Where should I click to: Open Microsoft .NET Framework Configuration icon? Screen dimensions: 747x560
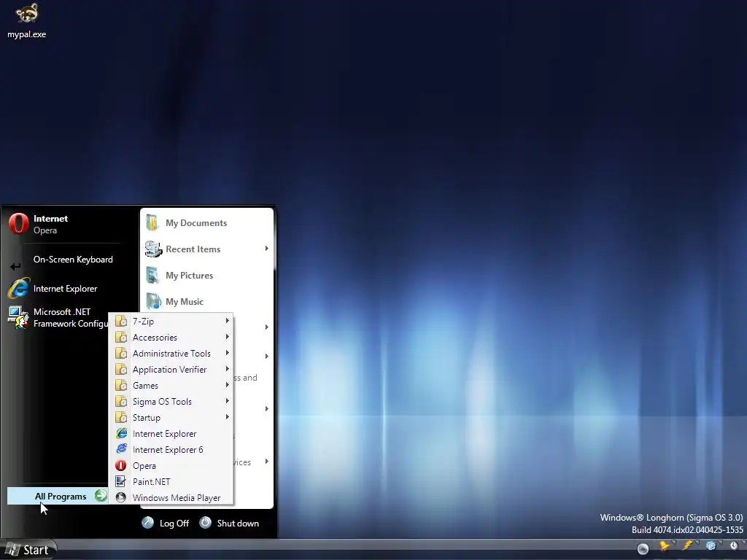click(18, 318)
